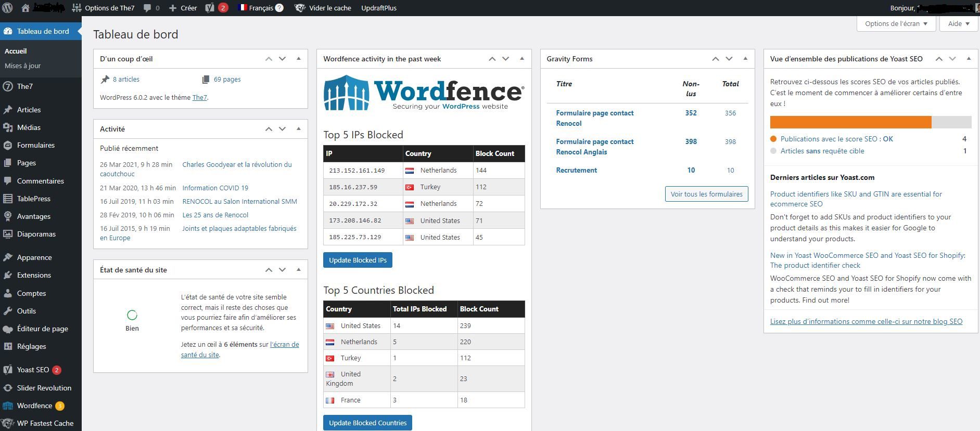This screenshot has width=980, height=431.
Task: Open Formulaire page contact Renocol Anglais
Action: coord(595,147)
